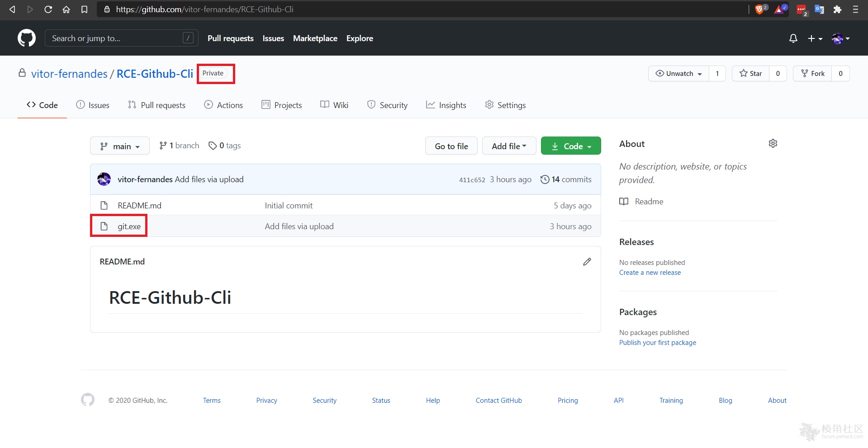Click the About section gear icon
The width and height of the screenshot is (868, 448).
(773, 143)
